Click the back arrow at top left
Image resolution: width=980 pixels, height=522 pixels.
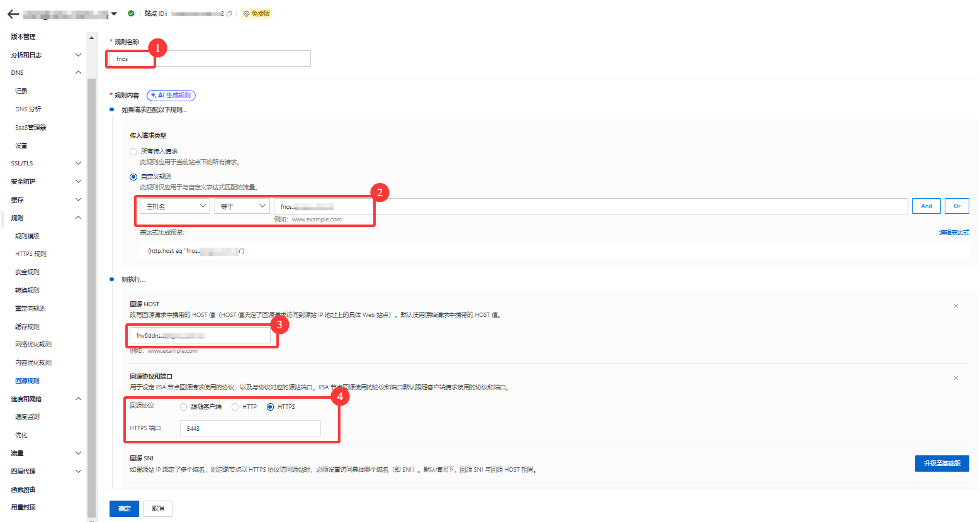coord(13,14)
